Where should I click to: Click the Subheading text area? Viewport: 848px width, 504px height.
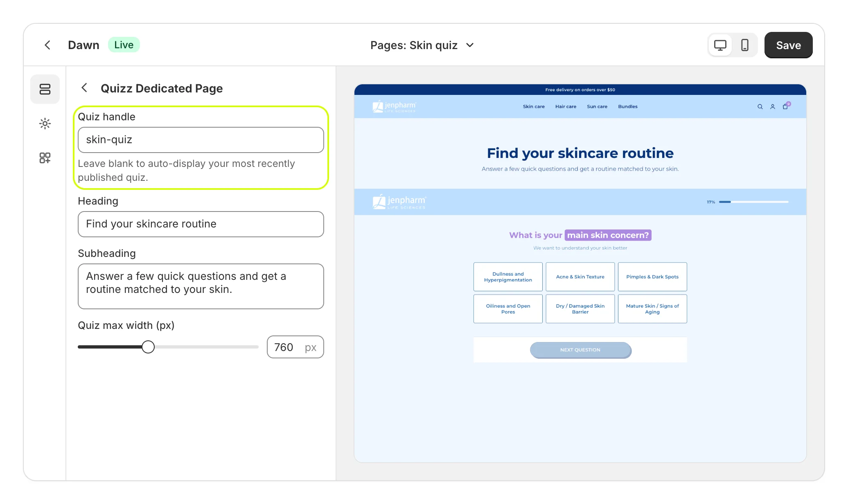[x=201, y=286]
